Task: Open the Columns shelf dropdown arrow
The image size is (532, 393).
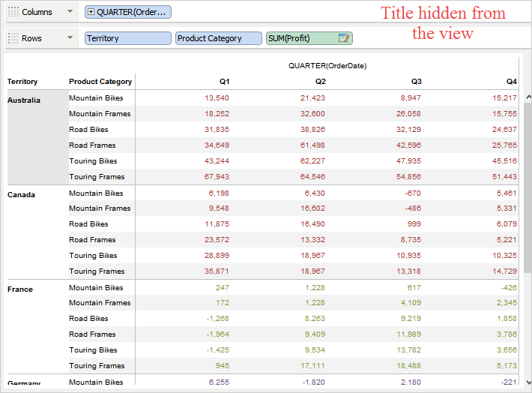Action: 70,11
